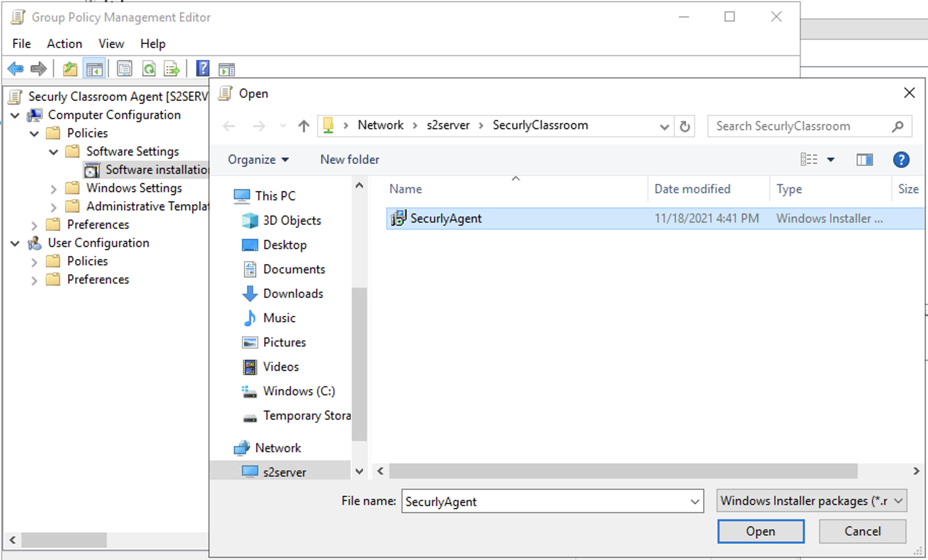Open the view options dropdown arrow
The image size is (928, 560).
coord(831,160)
